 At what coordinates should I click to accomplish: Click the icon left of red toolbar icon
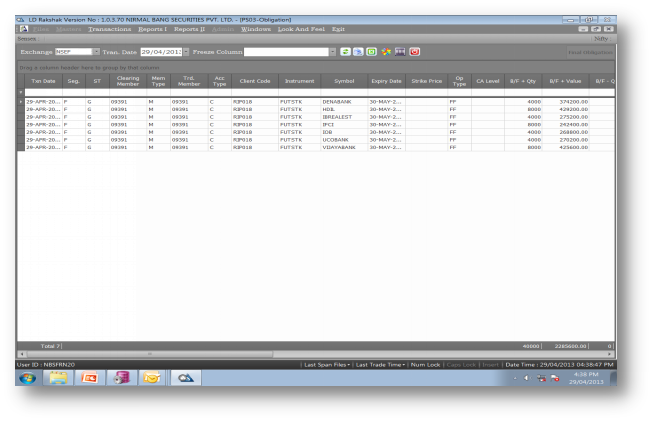400,51
